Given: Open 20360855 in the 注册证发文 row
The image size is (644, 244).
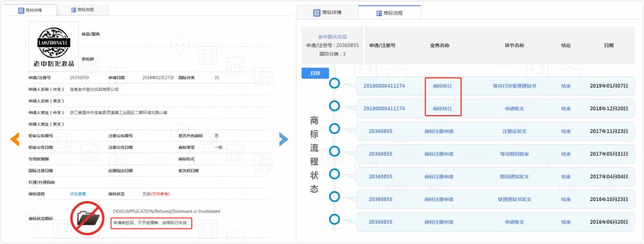Looking at the screenshot, I should [380, 131].
